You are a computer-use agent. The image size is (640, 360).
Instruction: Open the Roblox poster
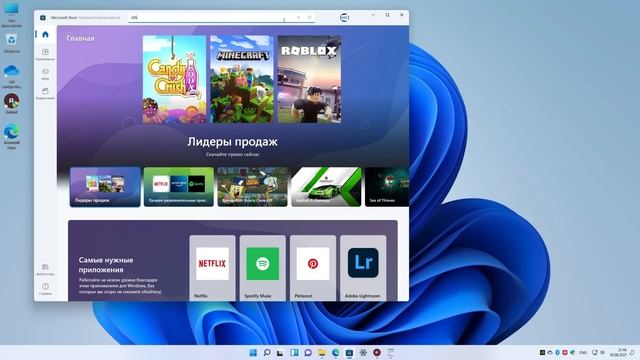coord(309,79)
